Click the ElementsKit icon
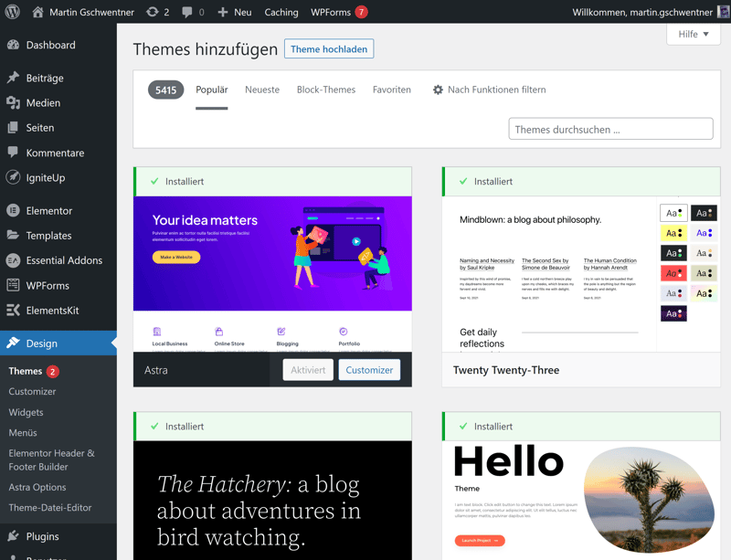 (13, 310)
